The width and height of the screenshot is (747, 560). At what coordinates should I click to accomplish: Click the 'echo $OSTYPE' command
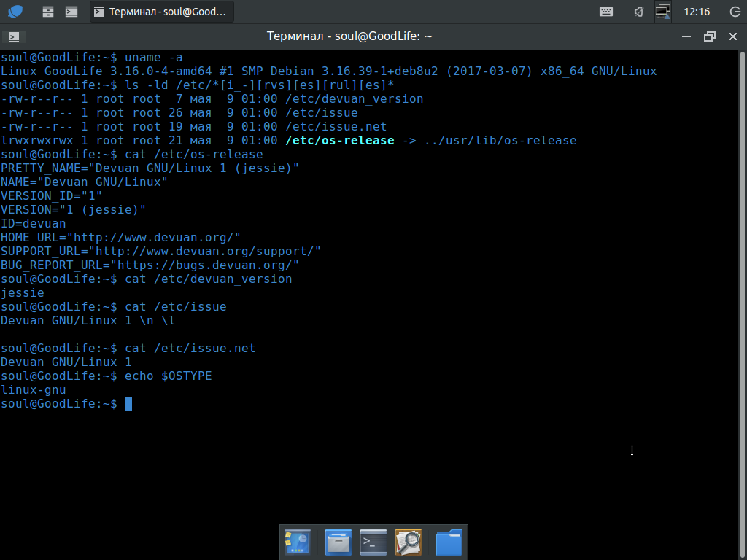coord(169,376)
